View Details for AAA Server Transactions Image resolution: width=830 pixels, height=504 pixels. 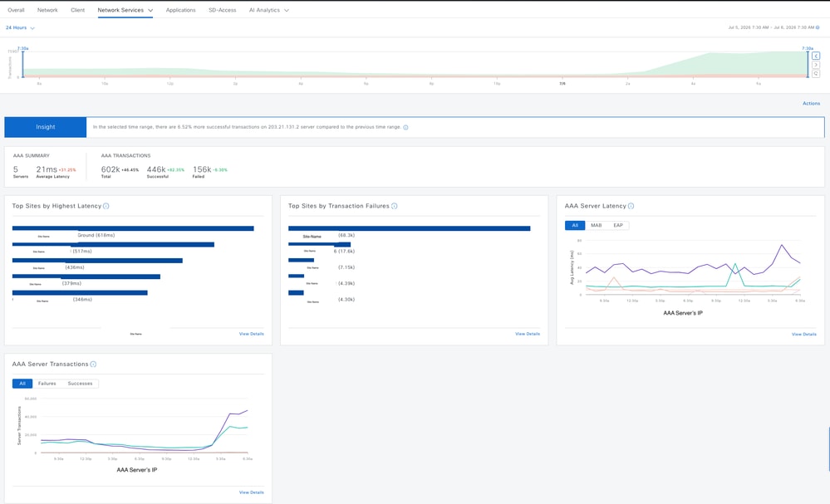click(252, 492)
